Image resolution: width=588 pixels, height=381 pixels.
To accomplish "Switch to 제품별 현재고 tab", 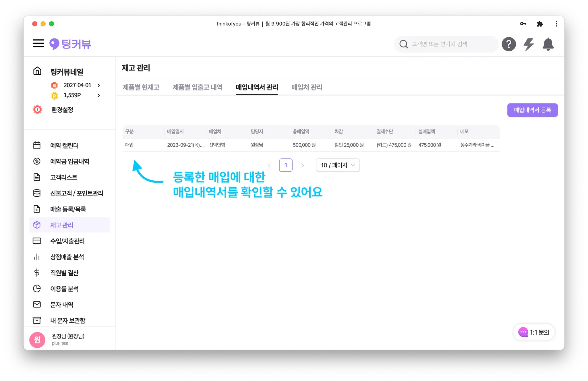I will point(141,87).
